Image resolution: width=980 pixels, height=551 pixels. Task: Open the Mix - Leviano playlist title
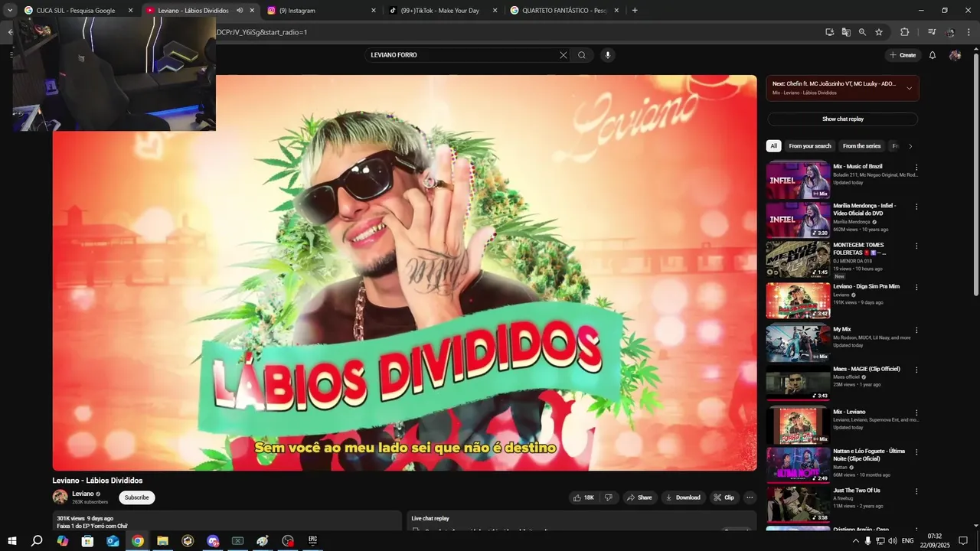[x=849, y=412]
